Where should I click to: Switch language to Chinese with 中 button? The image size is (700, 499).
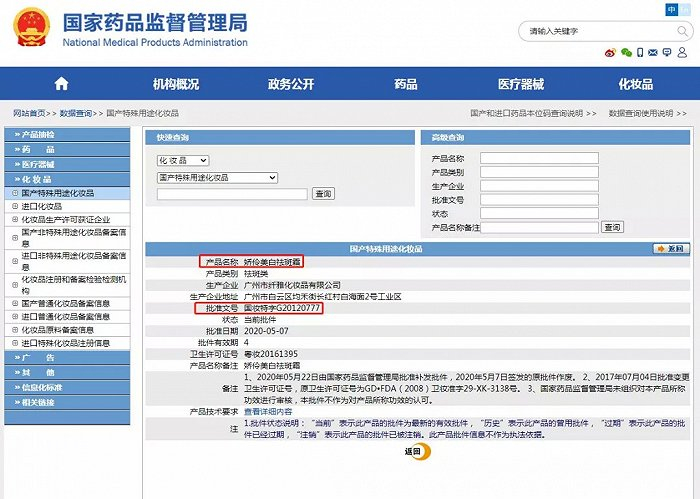[671, 9]
